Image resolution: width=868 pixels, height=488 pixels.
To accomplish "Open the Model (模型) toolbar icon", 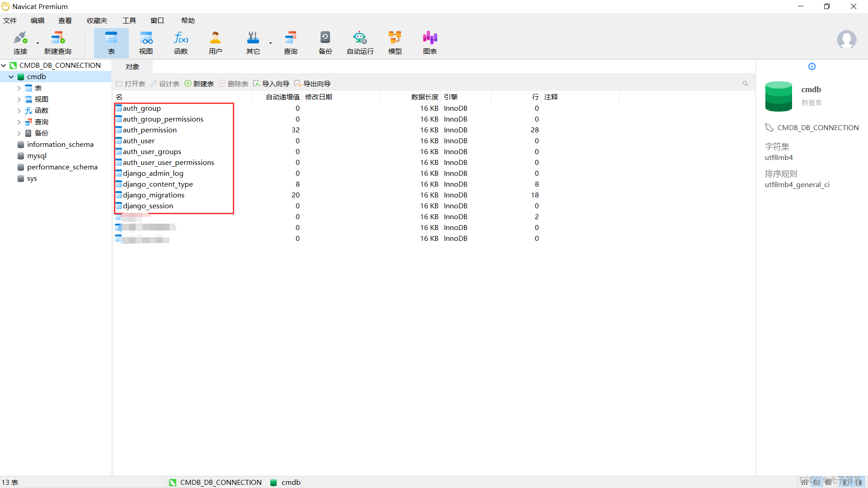I will (x=395, y=43).
